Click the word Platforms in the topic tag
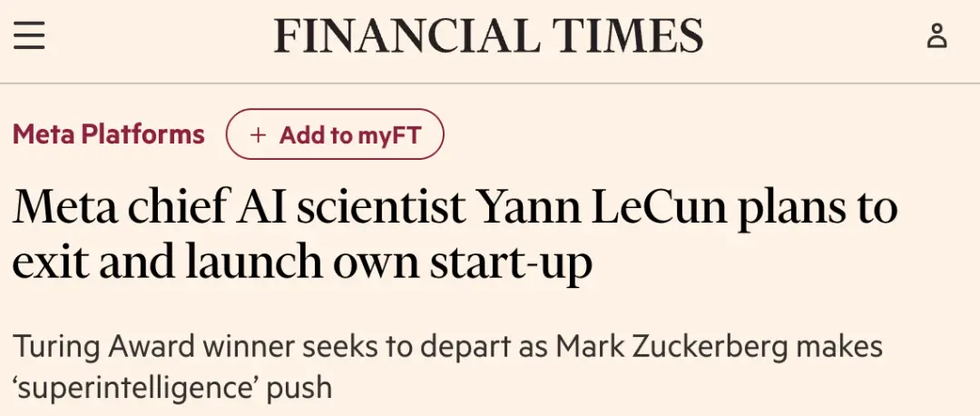 (144, 134)
